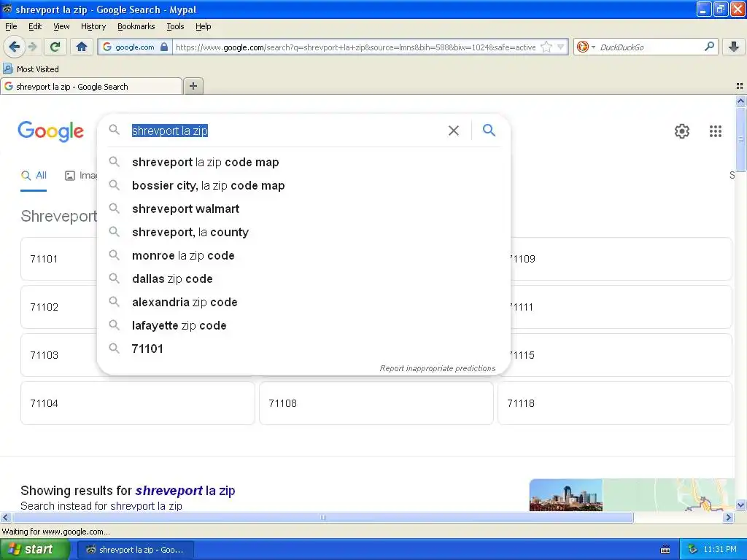Open the DuckDuckGo search engine selector

[586, 47]
